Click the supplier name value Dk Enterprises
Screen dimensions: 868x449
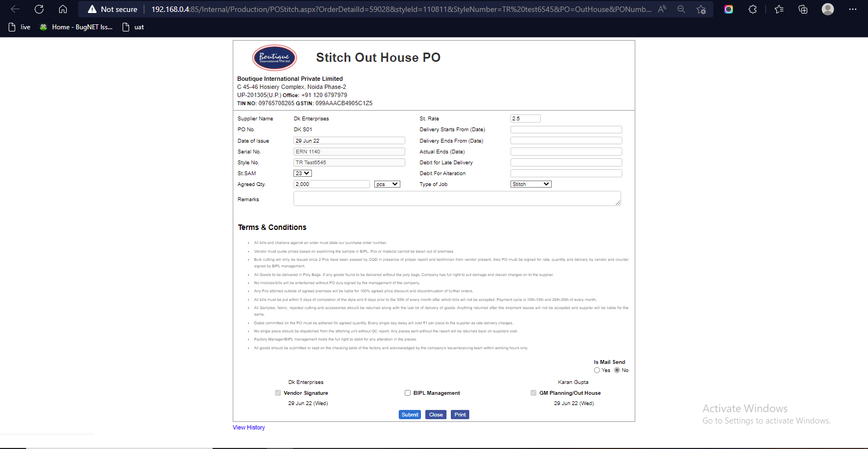tap(311, 119)
